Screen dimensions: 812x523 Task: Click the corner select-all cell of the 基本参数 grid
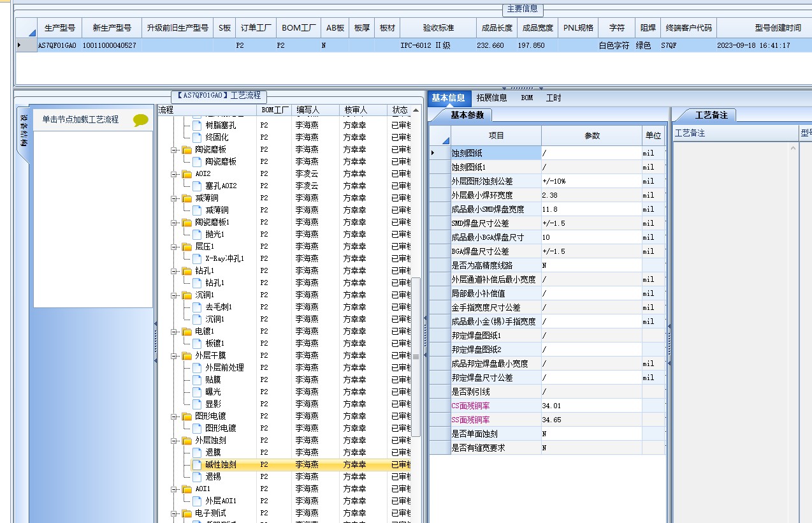(x=440, y=136)
